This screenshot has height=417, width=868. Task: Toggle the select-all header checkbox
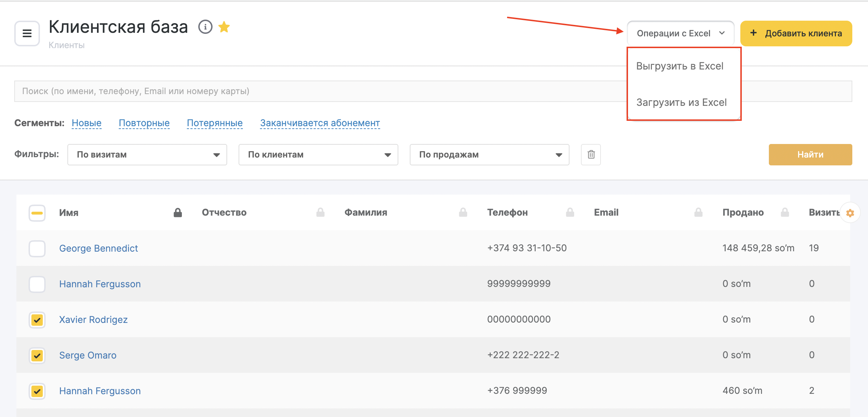click(x=37, y=213)
